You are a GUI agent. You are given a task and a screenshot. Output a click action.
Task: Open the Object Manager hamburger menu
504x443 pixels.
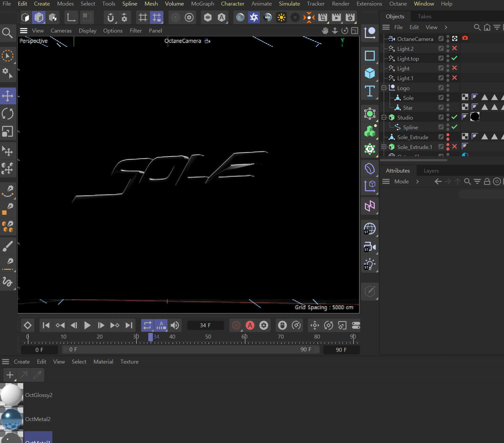[386, 27]
